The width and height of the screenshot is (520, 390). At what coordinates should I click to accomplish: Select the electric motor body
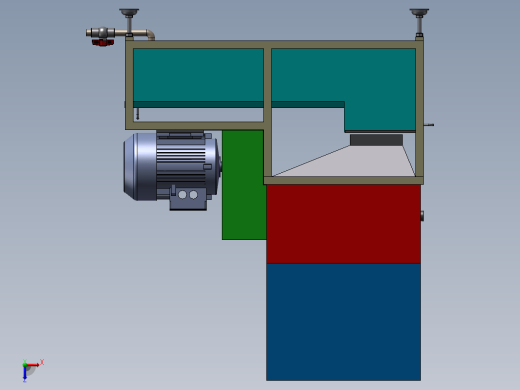click(181, 166)
